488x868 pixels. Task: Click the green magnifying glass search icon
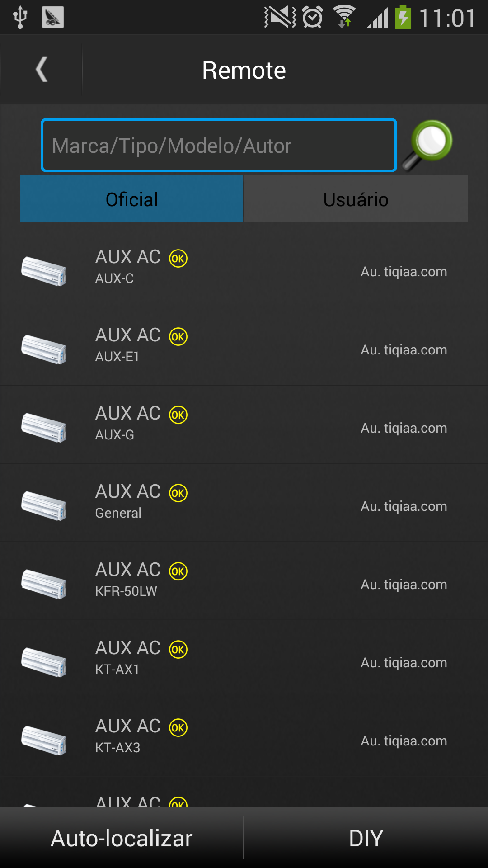point(428,145)
